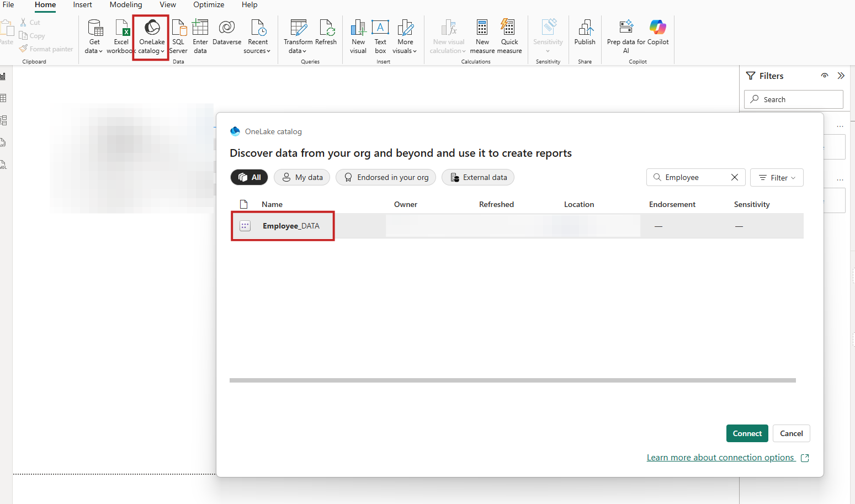Select Endorsed in your org pill
This screenshot has height=504, width=855.
(x=386, y=177)
